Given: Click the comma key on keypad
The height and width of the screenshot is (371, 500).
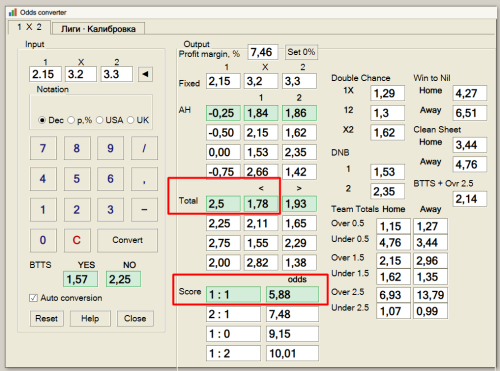Looking at the screenshot, I should 144,179.
